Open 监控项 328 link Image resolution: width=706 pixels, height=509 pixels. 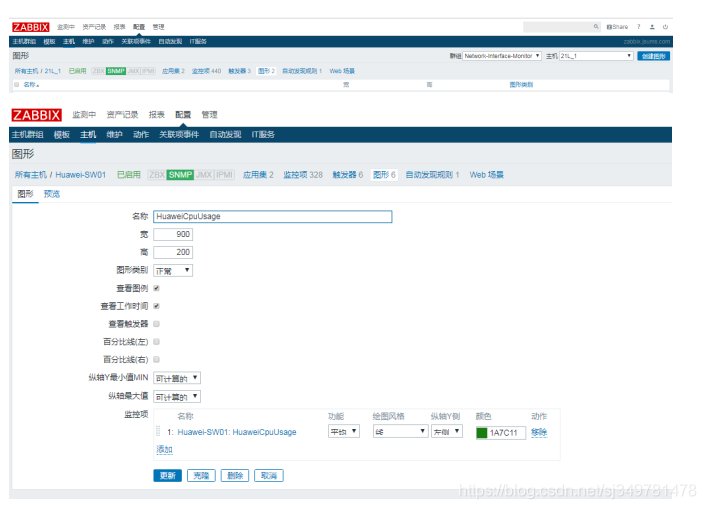(303, 175)
